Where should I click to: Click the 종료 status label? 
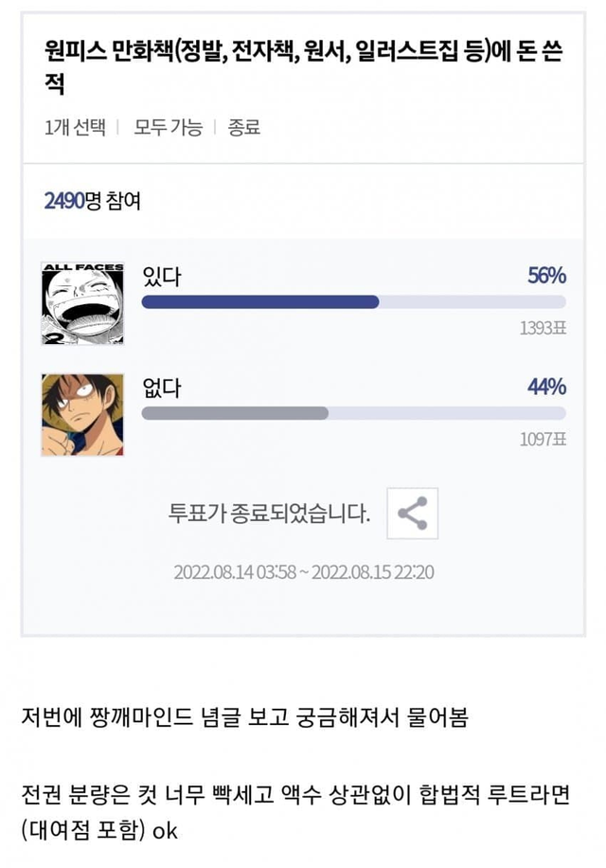(244, 127)
